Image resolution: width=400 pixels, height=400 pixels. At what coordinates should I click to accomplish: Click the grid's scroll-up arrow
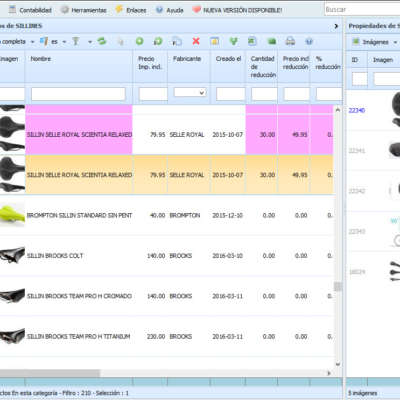[338, 110]
